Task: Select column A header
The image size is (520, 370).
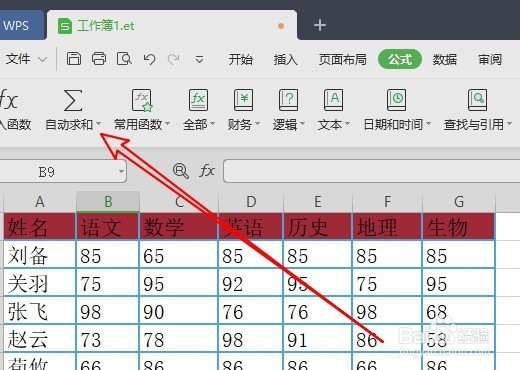Action: pos(40,202)
